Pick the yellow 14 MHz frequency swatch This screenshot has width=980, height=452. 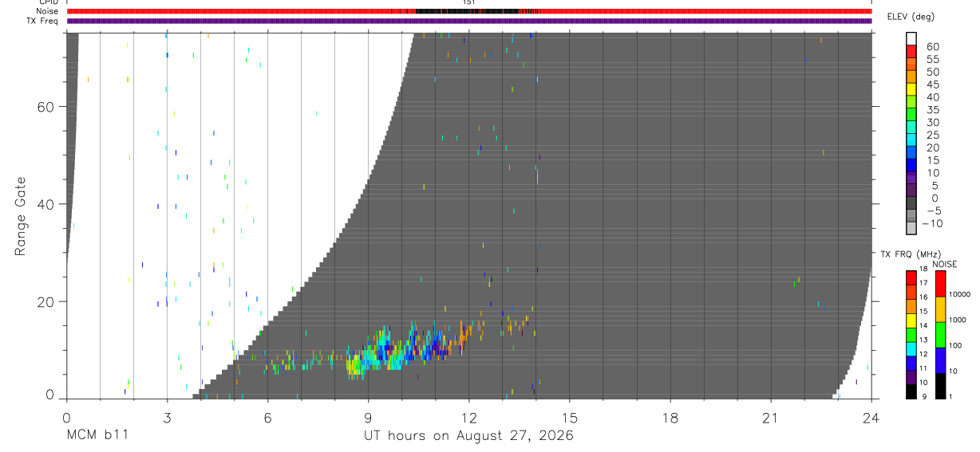911,320
